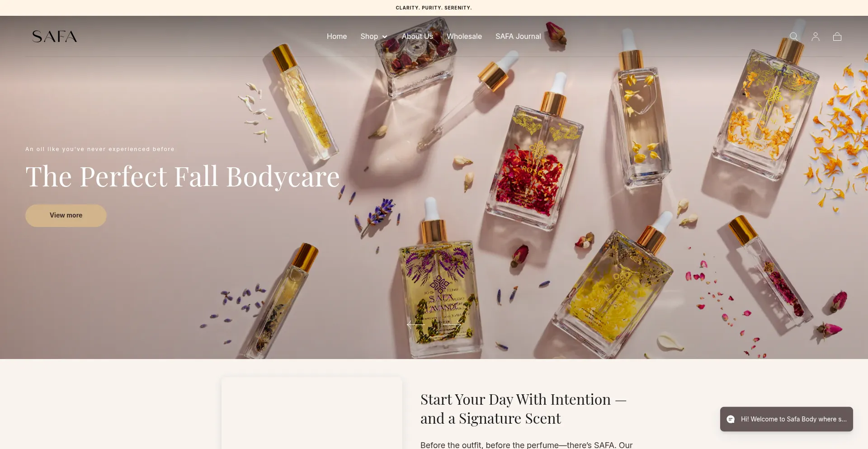Click 'Start Your Day With Intention' heading
Viewport: 868px width, 449px height.
tap(524, 409)
